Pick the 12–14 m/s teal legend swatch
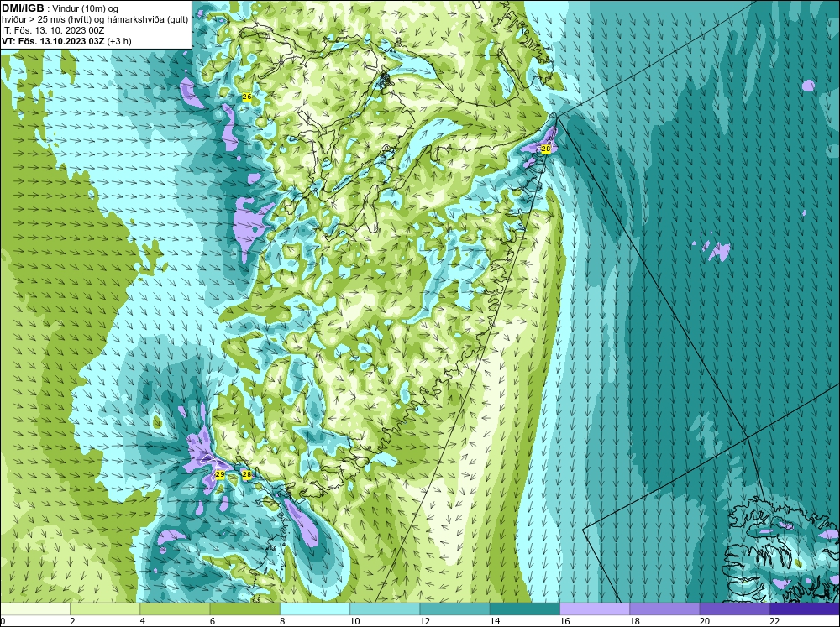 (x=454, y=609)
